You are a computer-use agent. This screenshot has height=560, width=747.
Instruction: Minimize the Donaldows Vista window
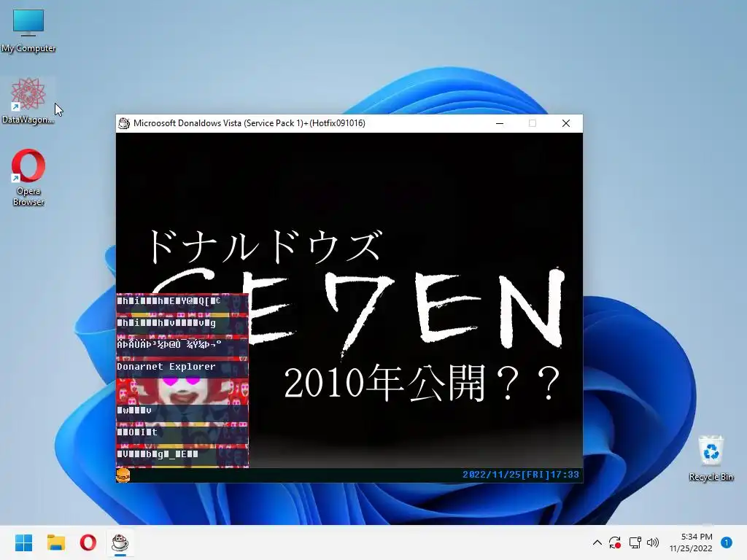(500, 123)
